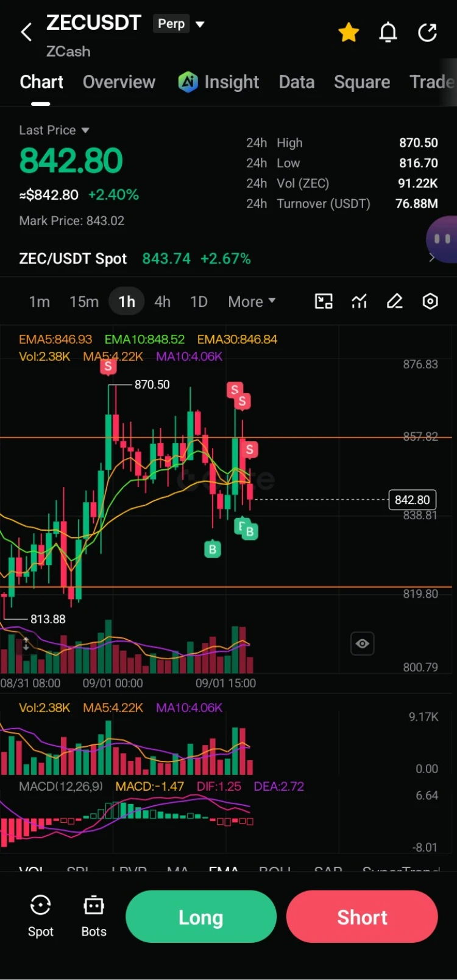Open the Perp contract type dropdown
The image size is (457, 980).
tap(179, 24)
